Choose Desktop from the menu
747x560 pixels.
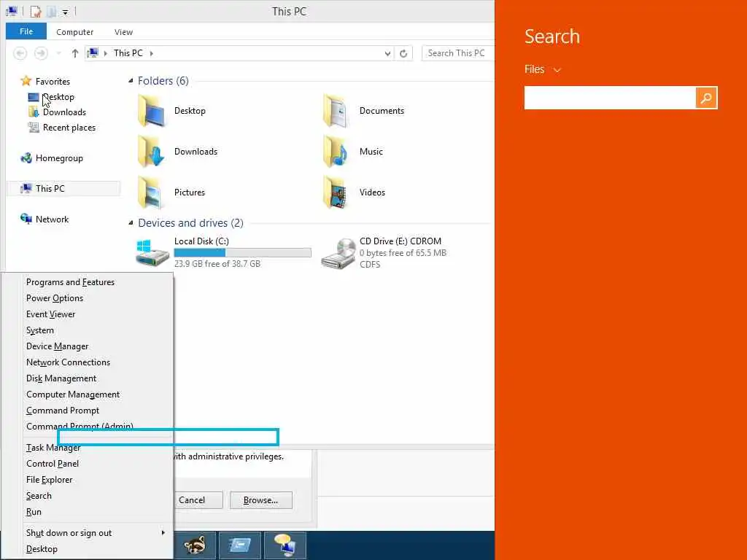point(42,549)
